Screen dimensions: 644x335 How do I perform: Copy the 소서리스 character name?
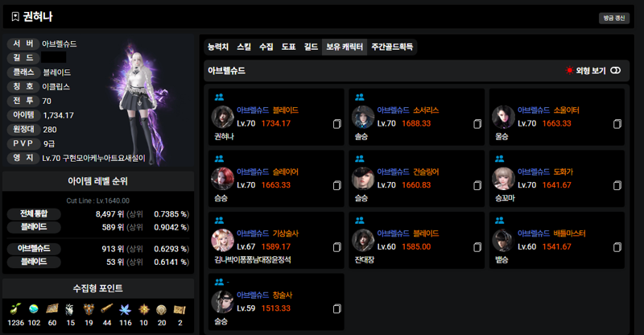pyautogui.click(x=477, y=124)
